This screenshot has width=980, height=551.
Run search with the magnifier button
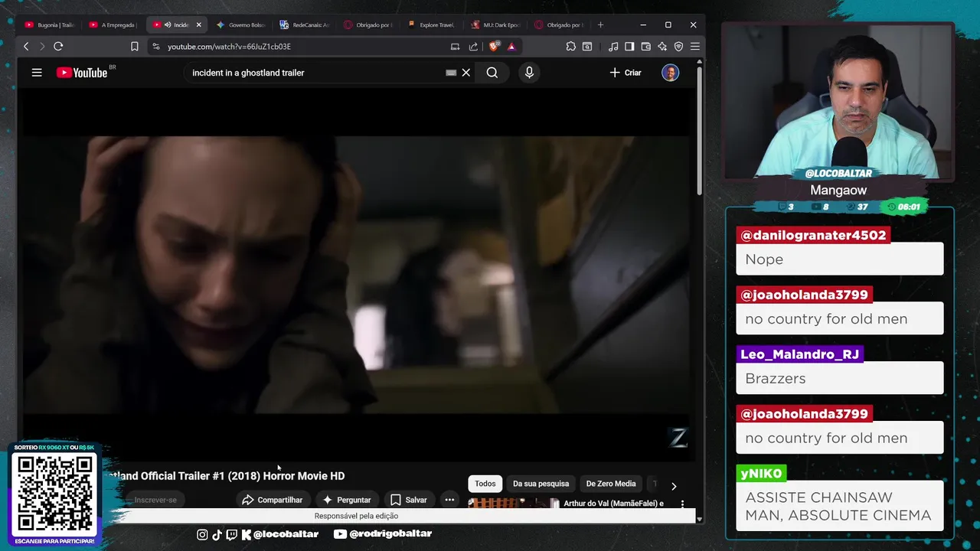point(492,73)
